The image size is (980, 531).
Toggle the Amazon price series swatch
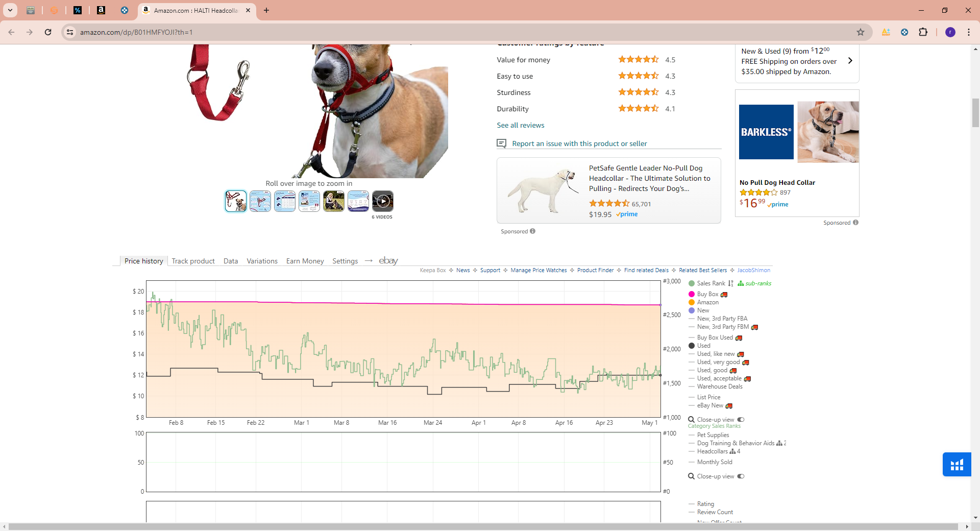point(692,302)
